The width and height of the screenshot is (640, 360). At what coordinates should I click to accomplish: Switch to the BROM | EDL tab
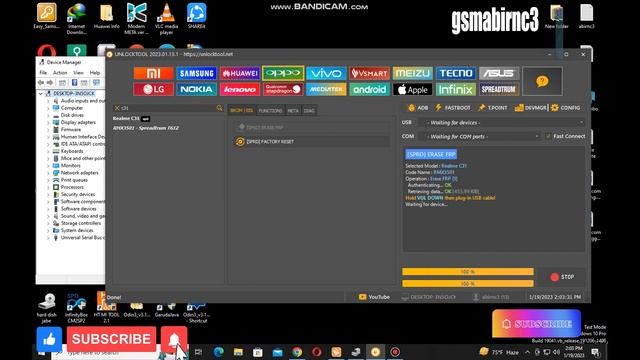click(x=242, y=110)
